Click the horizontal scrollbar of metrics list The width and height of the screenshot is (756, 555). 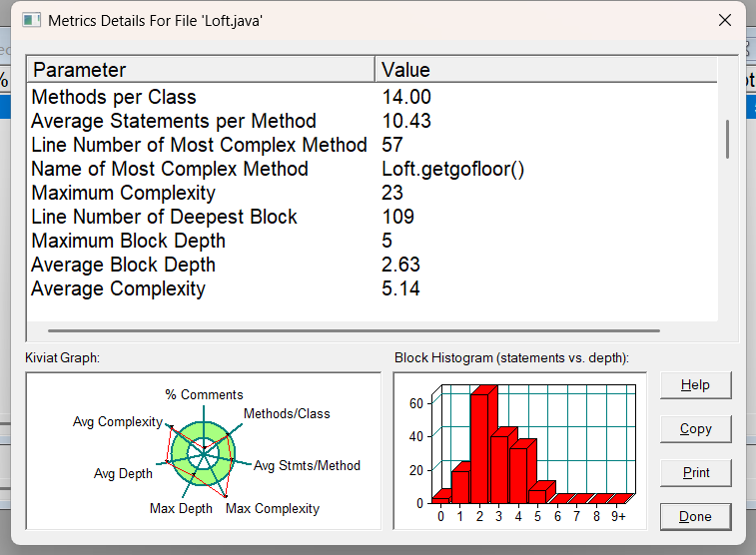pyautogui.click(x=354, y=331)
